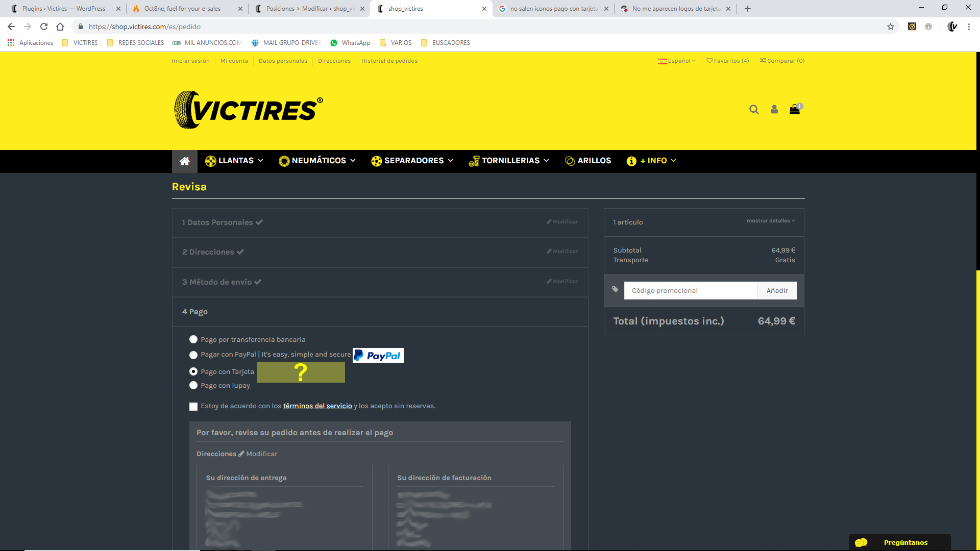Open the site search magnifier icon
Screen dimensions: 980x551
pyautogui.click(x=754, y=110)
